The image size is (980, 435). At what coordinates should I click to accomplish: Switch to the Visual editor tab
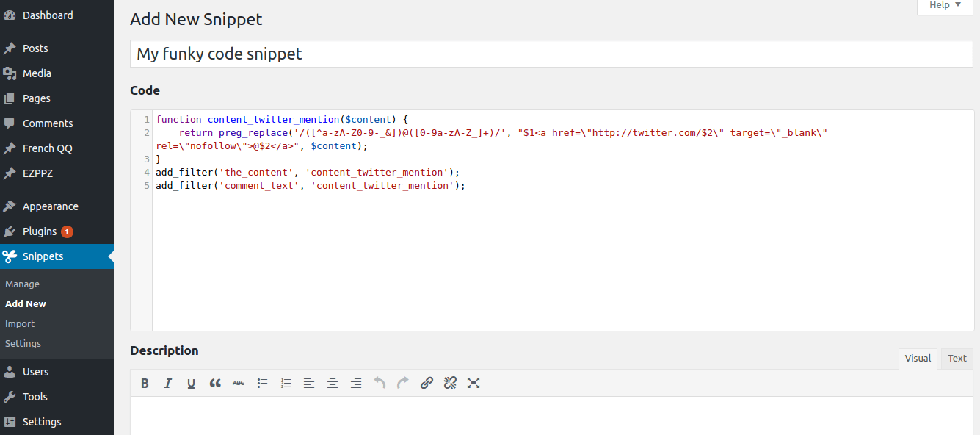point(918,359)
